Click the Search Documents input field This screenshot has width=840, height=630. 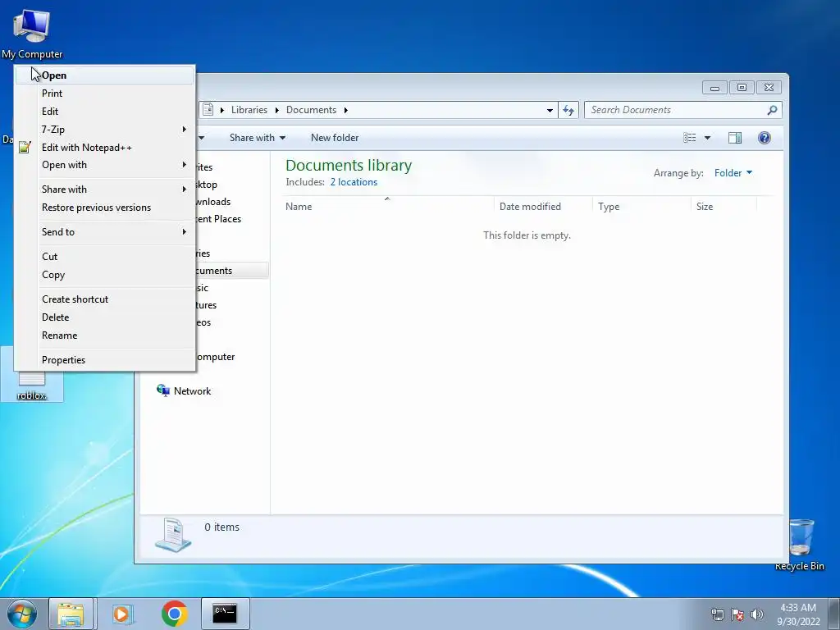pos(683,110)
